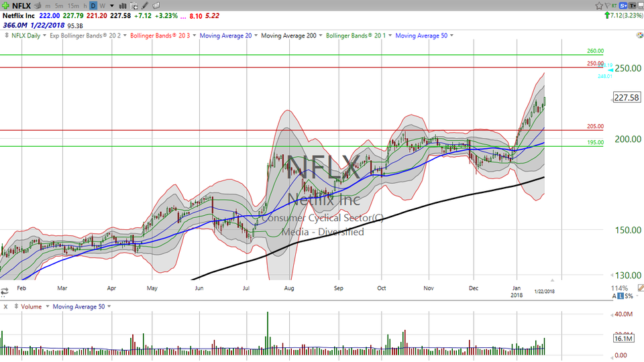
Task: Open the notes tag icon in toolbar
Action: click(x=156, y=6)
